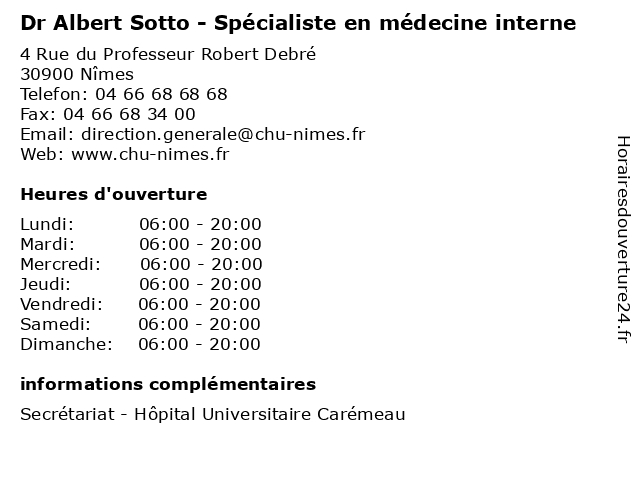Click the Heures d'ouverture heading
The height and width of the screenshot is (480, 640).
[x=114, y=194]
